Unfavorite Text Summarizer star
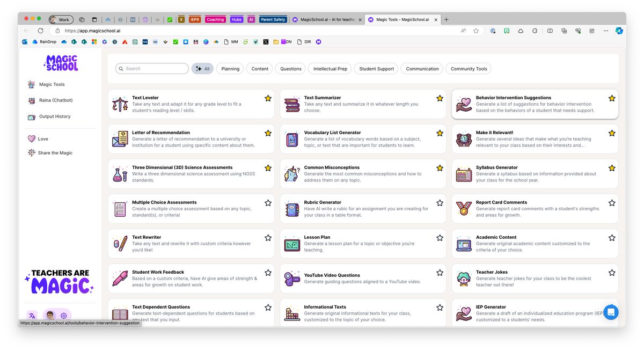 coord(440,98)
